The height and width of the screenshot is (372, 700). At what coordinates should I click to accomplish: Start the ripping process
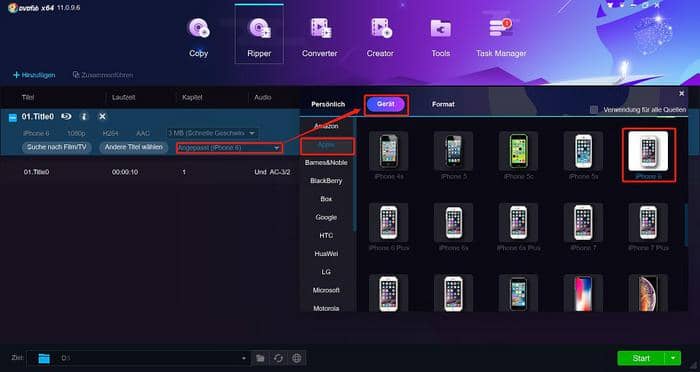[641, 358]
